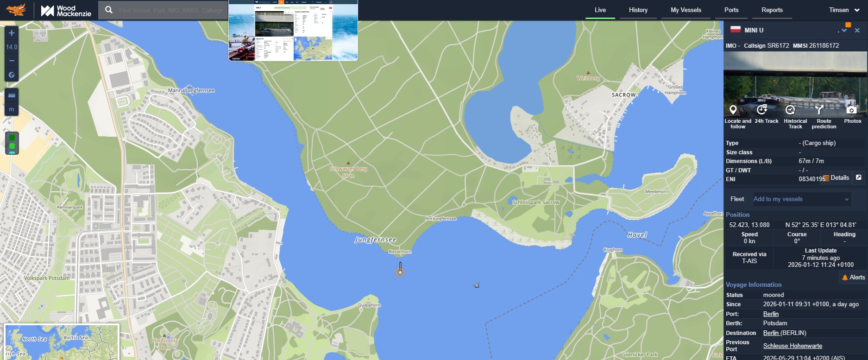Viewport: 868px width, 360px height.
Task: Open vessel Details
Action: 836,178
